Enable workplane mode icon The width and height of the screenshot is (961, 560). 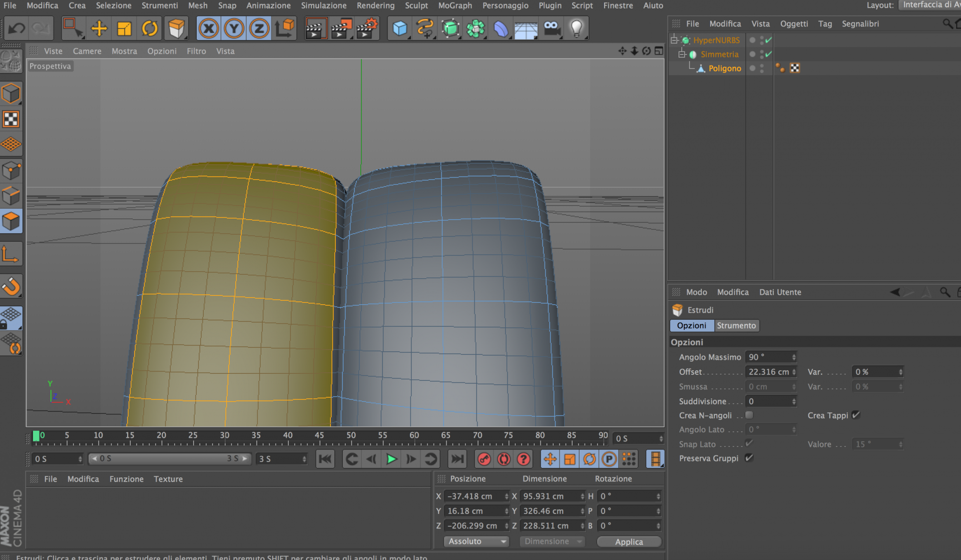point(11,145)
